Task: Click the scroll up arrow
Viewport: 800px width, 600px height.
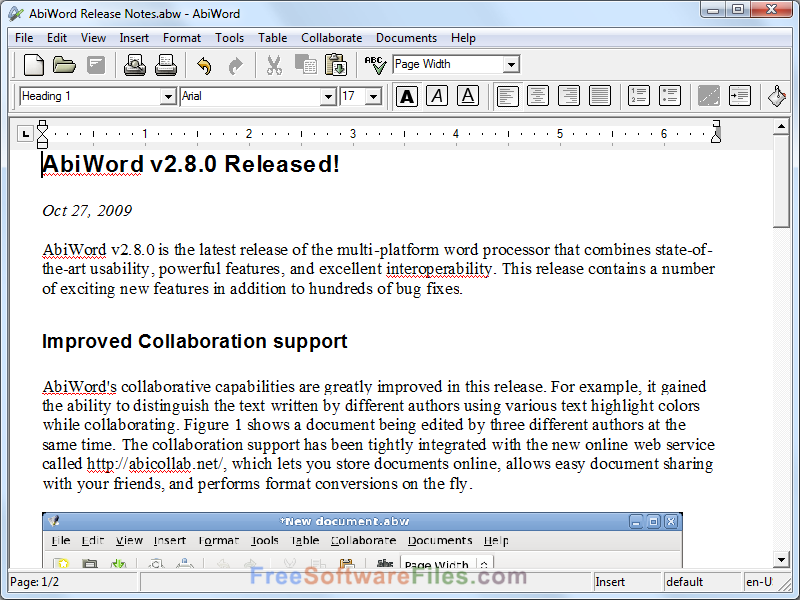Action: pos(781,126)
